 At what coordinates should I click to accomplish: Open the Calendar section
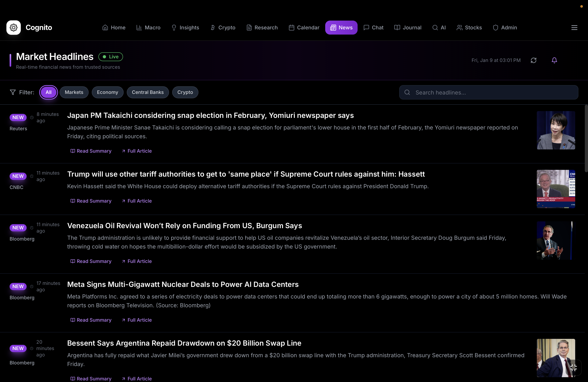[304, 27]
